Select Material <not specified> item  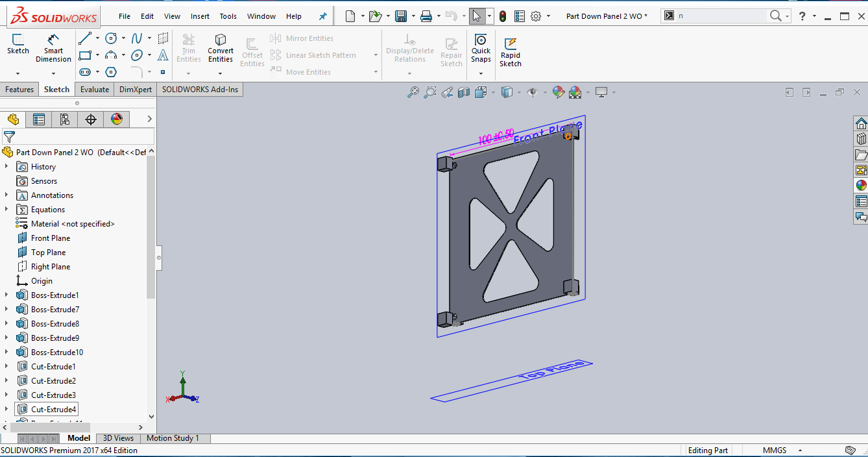[x=73, y=224]
